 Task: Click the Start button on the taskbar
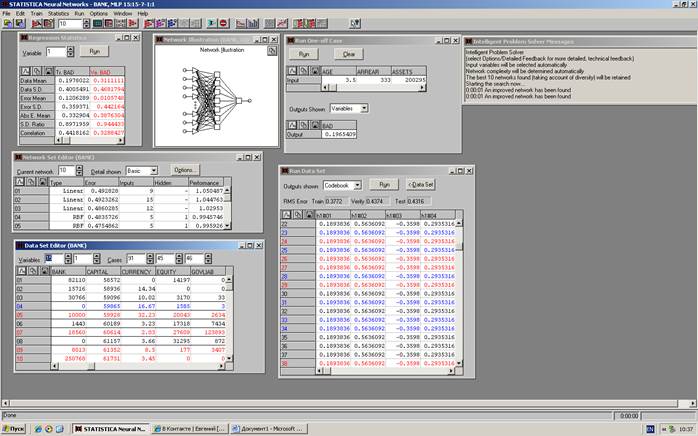(x=13, y=429)
